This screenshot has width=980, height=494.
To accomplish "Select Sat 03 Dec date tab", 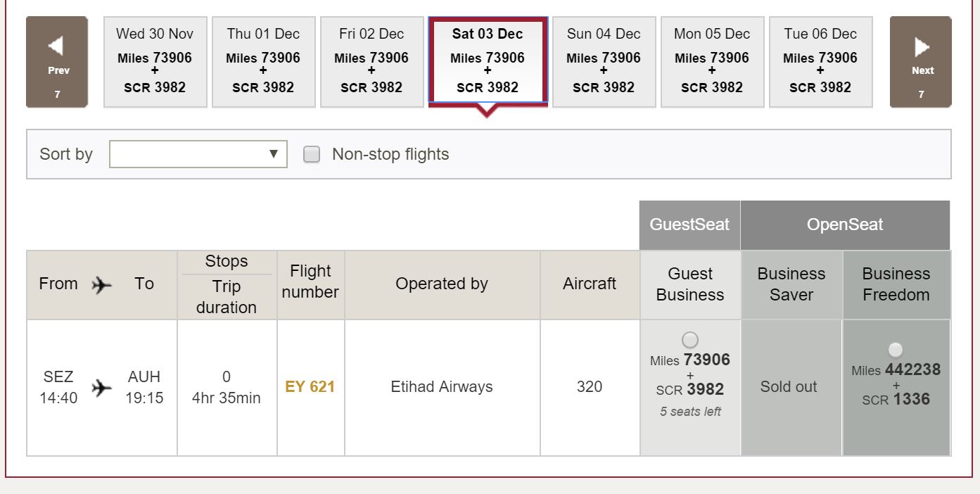I will 488,61.
